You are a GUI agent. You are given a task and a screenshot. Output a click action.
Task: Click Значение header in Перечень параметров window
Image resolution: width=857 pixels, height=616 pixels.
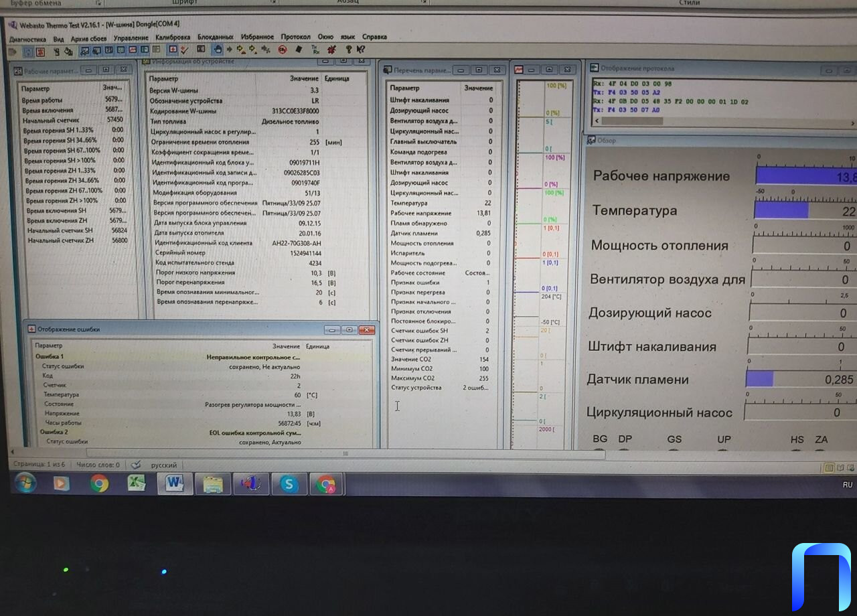coord(478,88)
